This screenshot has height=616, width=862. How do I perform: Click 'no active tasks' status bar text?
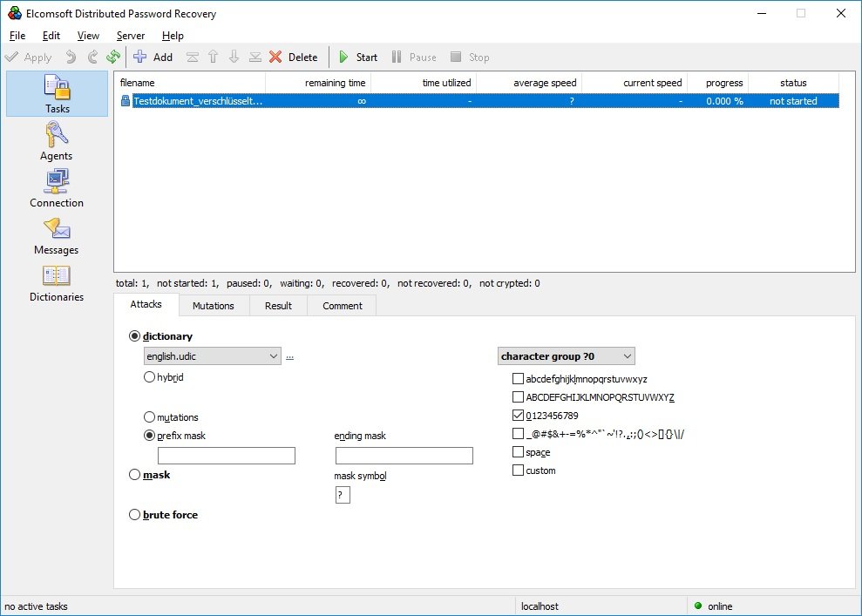37,606
